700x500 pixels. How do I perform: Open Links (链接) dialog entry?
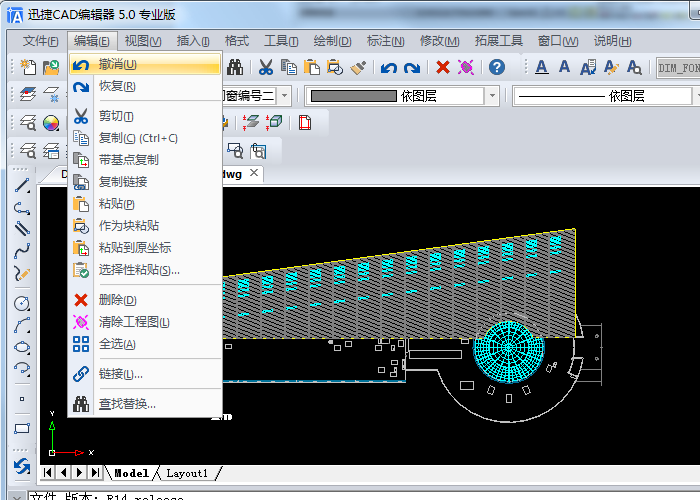point(145,374)
